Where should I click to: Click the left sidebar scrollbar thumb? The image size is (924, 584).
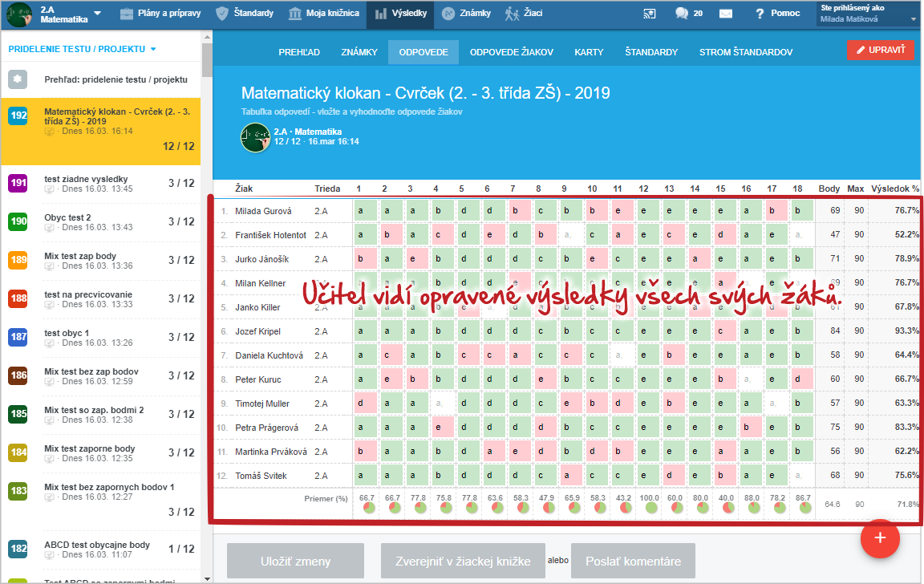(207, 59)
